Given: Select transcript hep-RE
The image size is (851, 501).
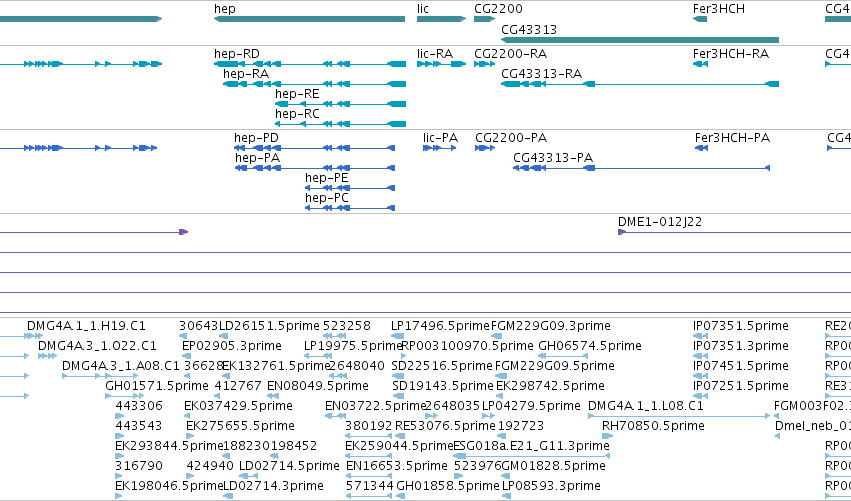Looking at the screenshot, I should (340, 104).
